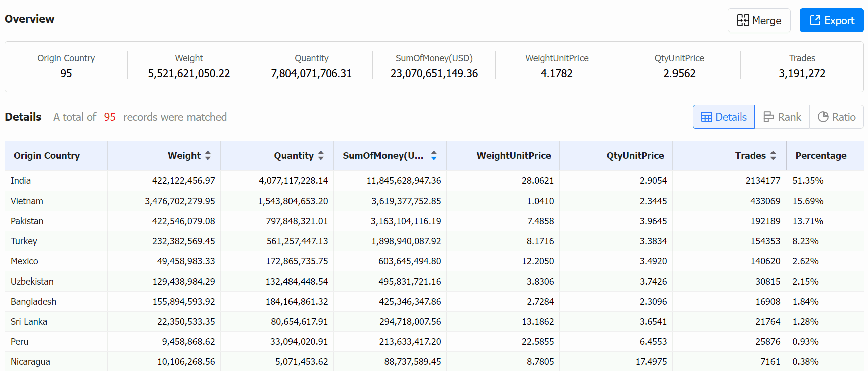
Task: Click Mexico's WeightUnitPrice 12.2050
Action: [538, 261]
